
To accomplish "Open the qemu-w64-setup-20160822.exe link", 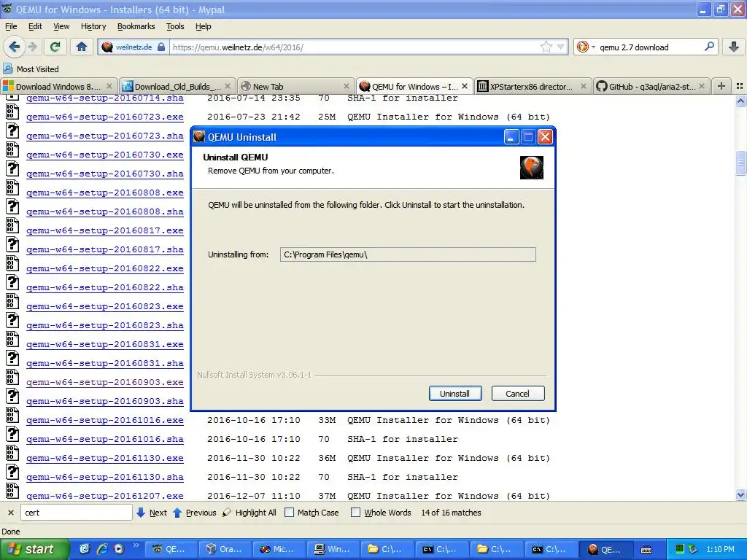I will tap(105, 268).
